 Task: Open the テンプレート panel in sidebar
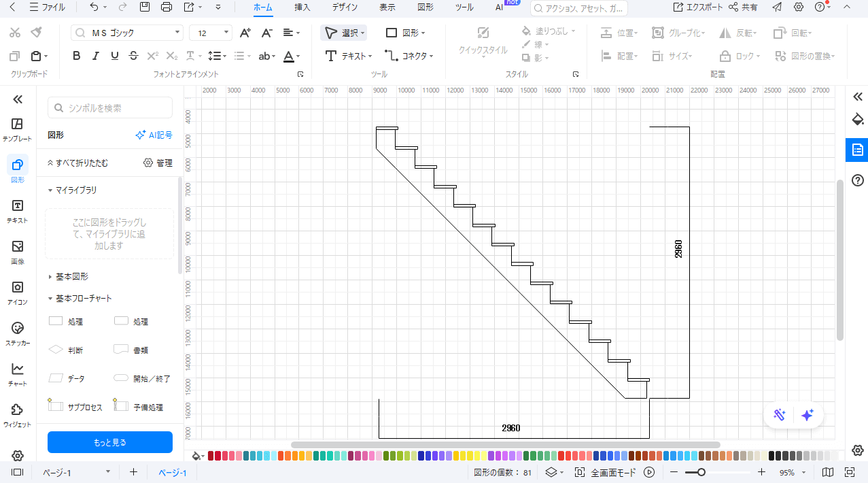[17, 129]
